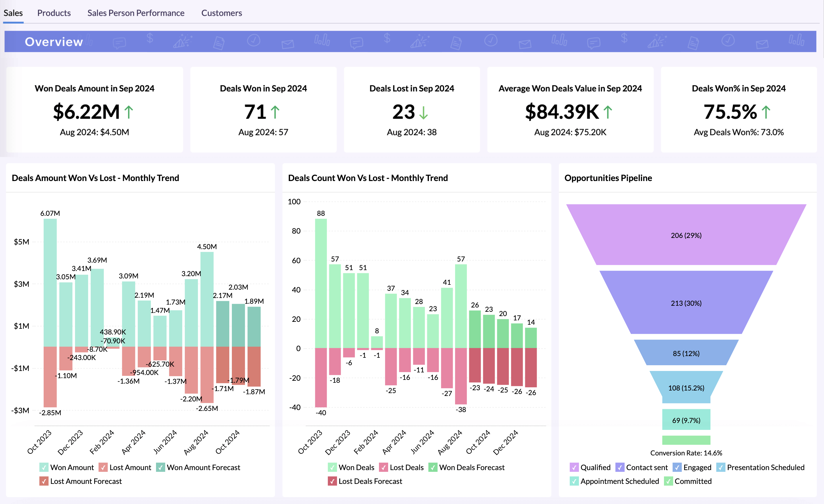Click the 88 won deals bar
The width and height of the screenshot is (824, 504).
tap(321, 283)
